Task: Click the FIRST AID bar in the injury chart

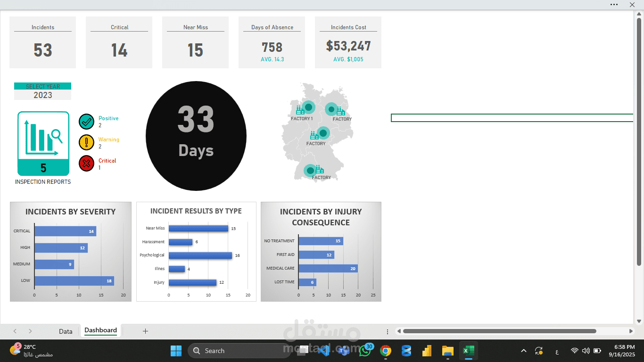Action: (316, 255)
